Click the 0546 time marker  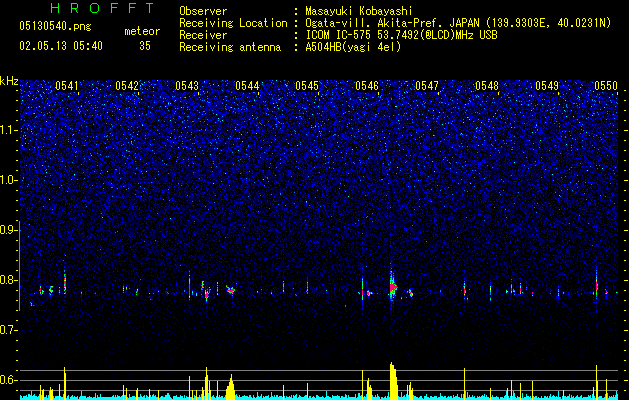pos(367,86)
